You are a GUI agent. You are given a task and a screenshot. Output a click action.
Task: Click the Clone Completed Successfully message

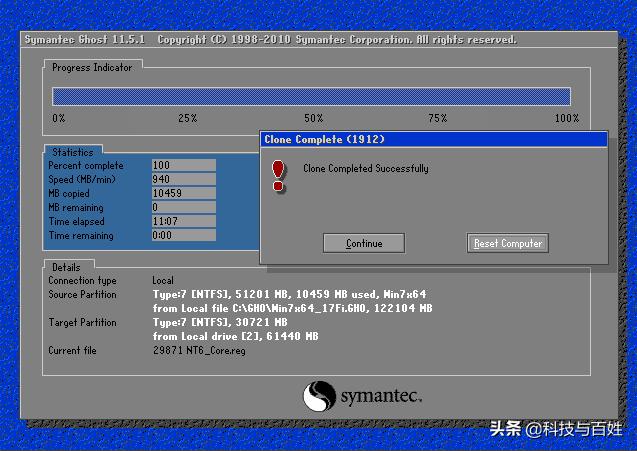pyautogui.click(x=365, y=169)
